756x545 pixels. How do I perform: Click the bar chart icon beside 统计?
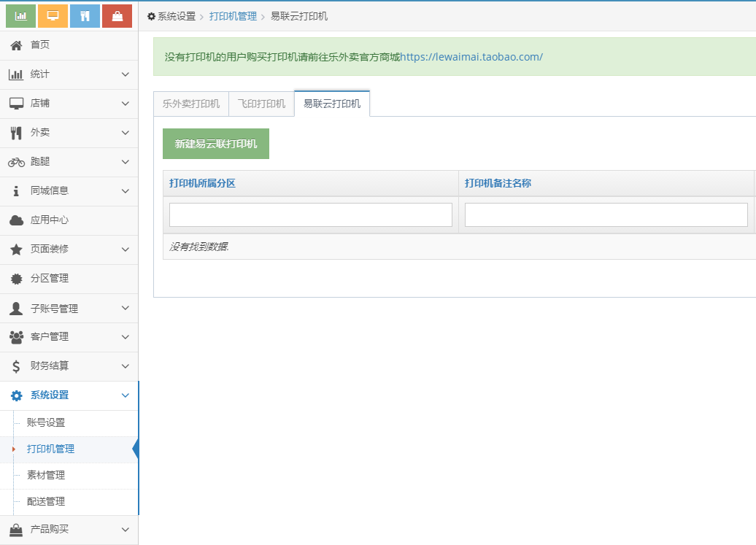[x=16, y=74]
